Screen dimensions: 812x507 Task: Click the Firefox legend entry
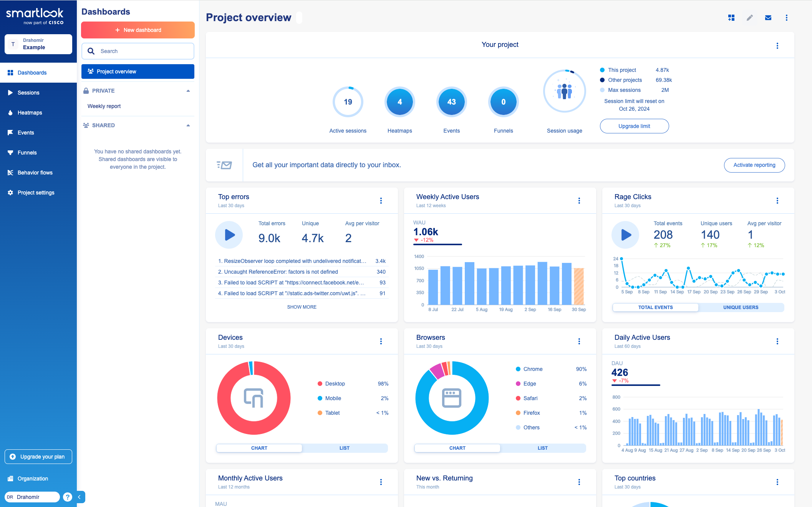551,413
